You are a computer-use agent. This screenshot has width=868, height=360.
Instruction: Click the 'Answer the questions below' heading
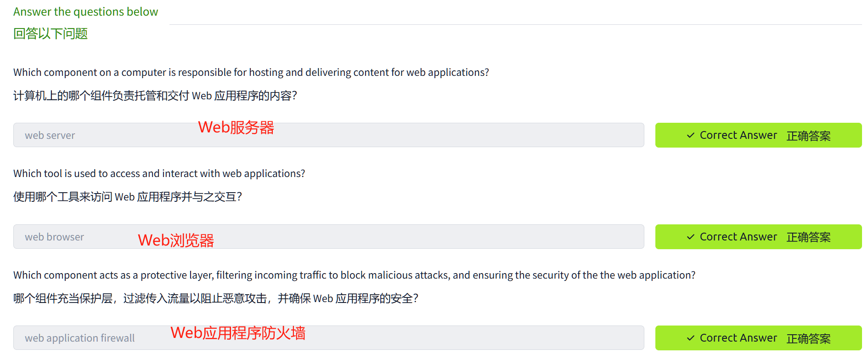pos(85,12)
